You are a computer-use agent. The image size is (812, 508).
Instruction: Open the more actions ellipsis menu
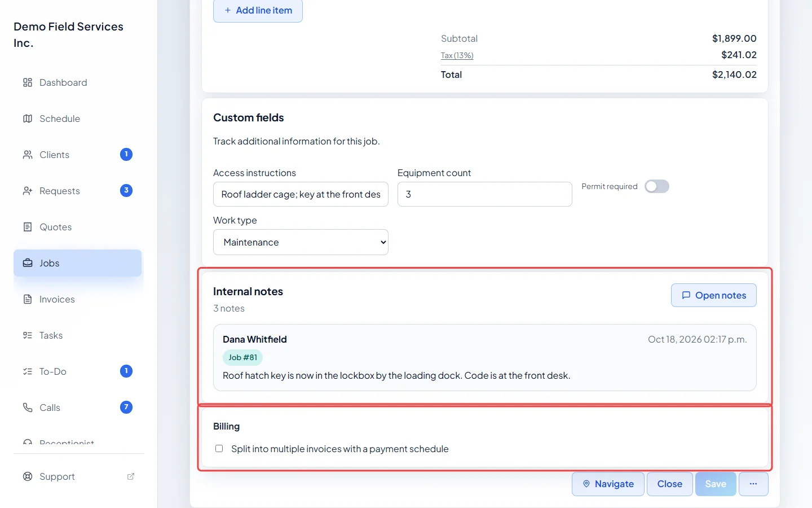pos(753,484)
